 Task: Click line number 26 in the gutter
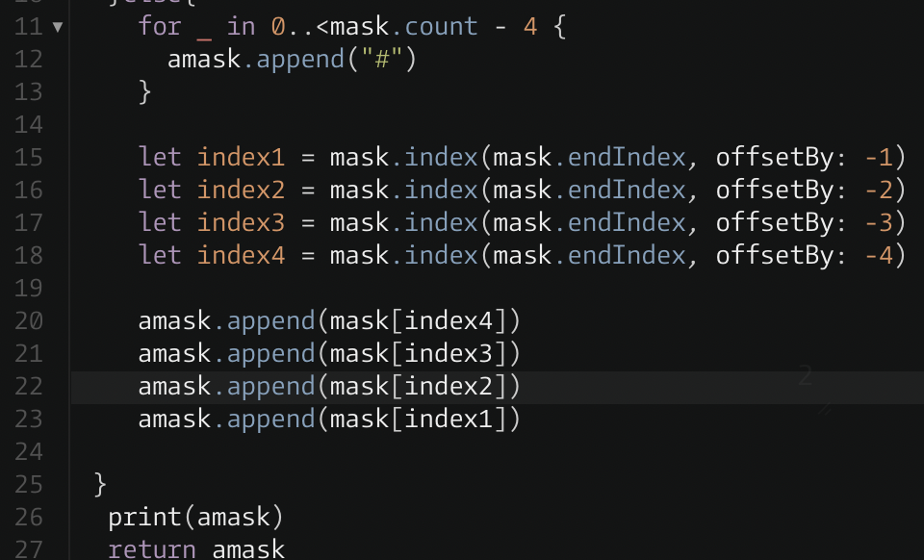point(28,518)
